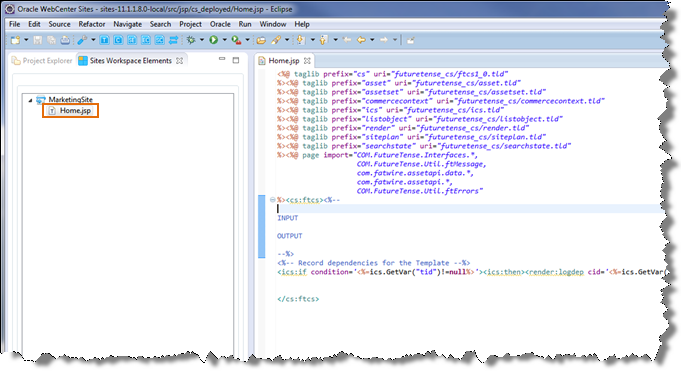Screen dimensions: 681x371
Task: Open the Oracle menu
Action: tap(220, 24)
